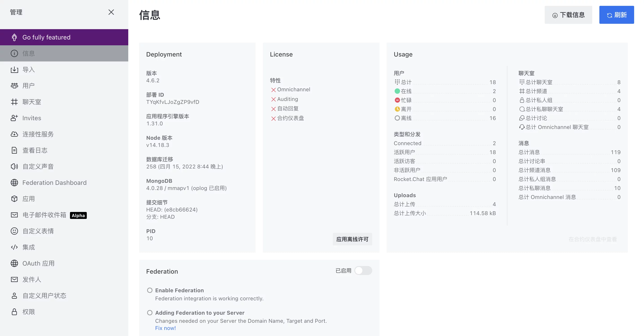
Task: Click the Download Info (下载信息) button
Action: coord(568,15)
